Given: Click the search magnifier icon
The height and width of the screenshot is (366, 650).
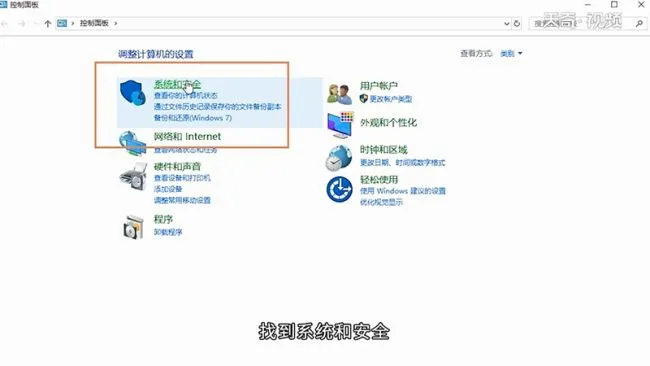Looking at the screenshot, I should coord(639,24).
